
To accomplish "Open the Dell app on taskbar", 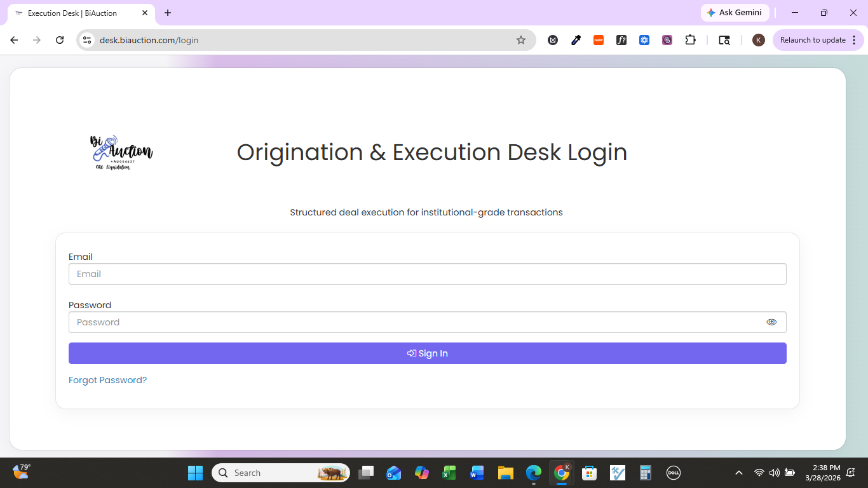I will (674, 473).
